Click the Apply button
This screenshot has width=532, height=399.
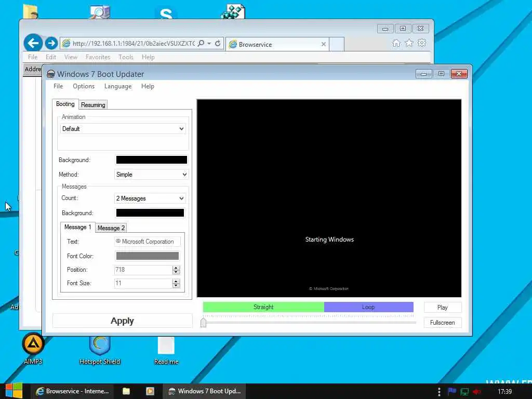(x=122, y=321)
